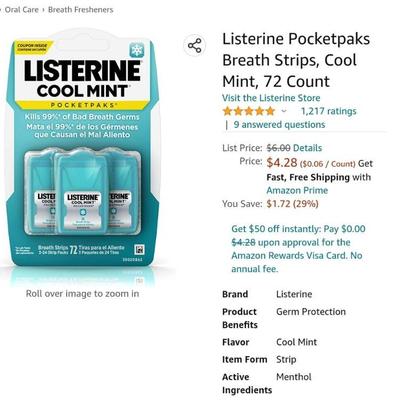400x400 pixels.
Task: Go to Oral Care breadcrumb category
Action: pos(21,10)
